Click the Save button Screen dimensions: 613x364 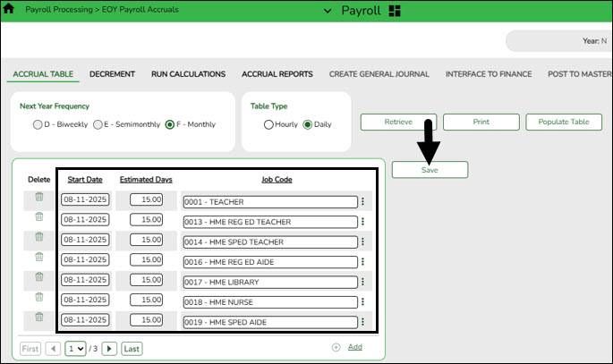coord(430,169)
